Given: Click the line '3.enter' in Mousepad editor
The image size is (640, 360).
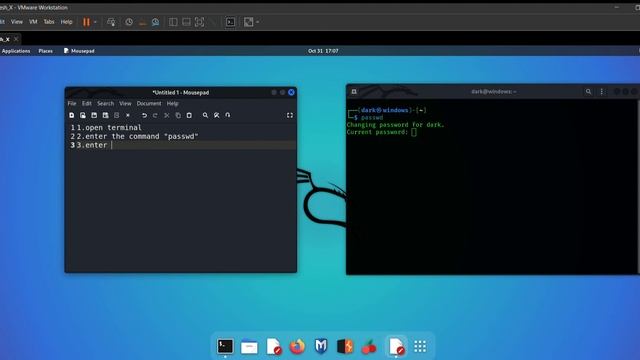Looking at the screenshot, I should [x=92, y=145].
